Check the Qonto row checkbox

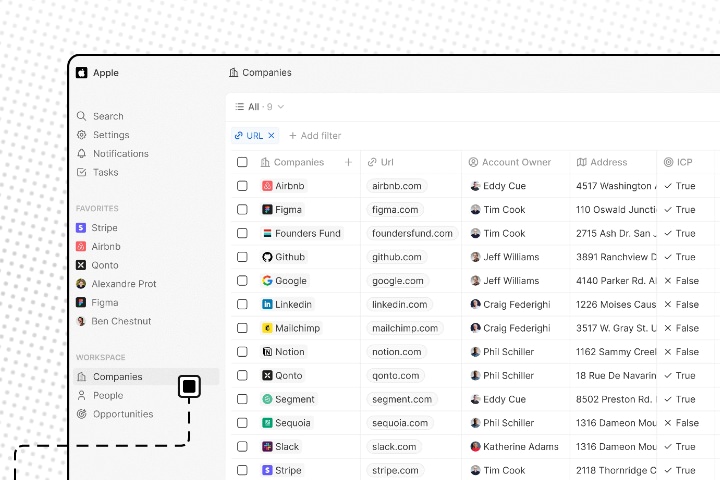[x=242, y=376]
